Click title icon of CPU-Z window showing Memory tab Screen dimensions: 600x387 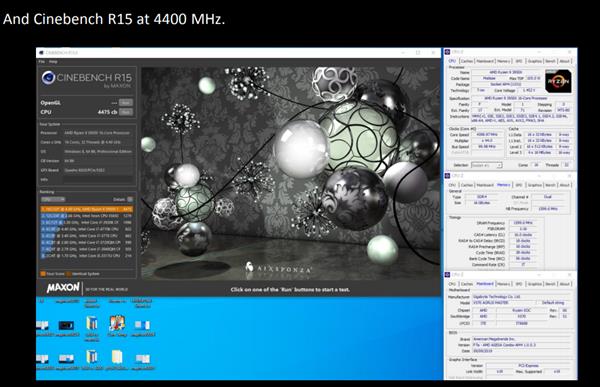[x=447, y=176]
